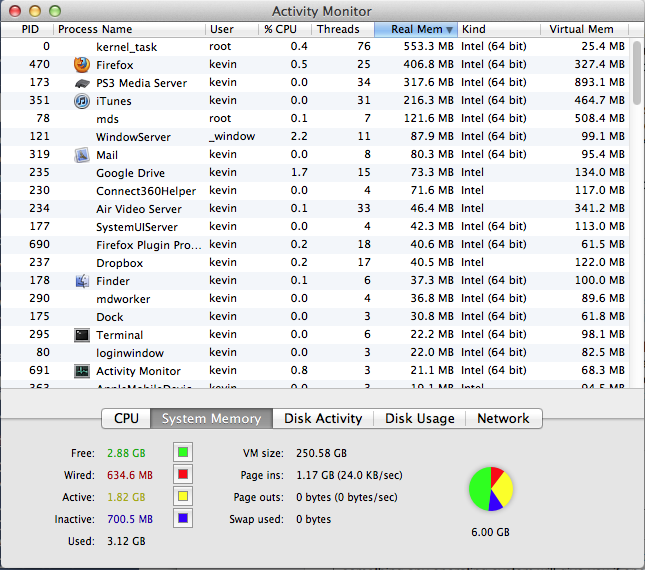Select the System Memory tab
645x570 pixels.
click(x=211, y=418)
